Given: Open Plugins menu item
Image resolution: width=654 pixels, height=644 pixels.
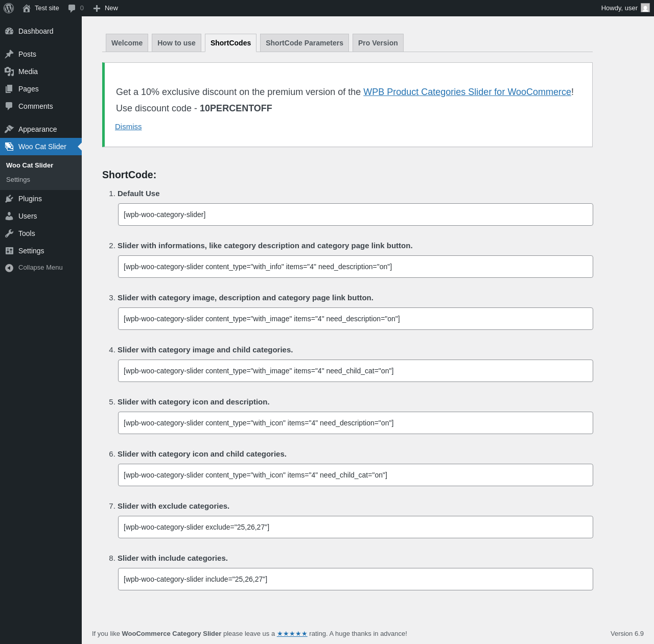Looking at the screenshot, I should pyautogui.click(x=41, y=199).
